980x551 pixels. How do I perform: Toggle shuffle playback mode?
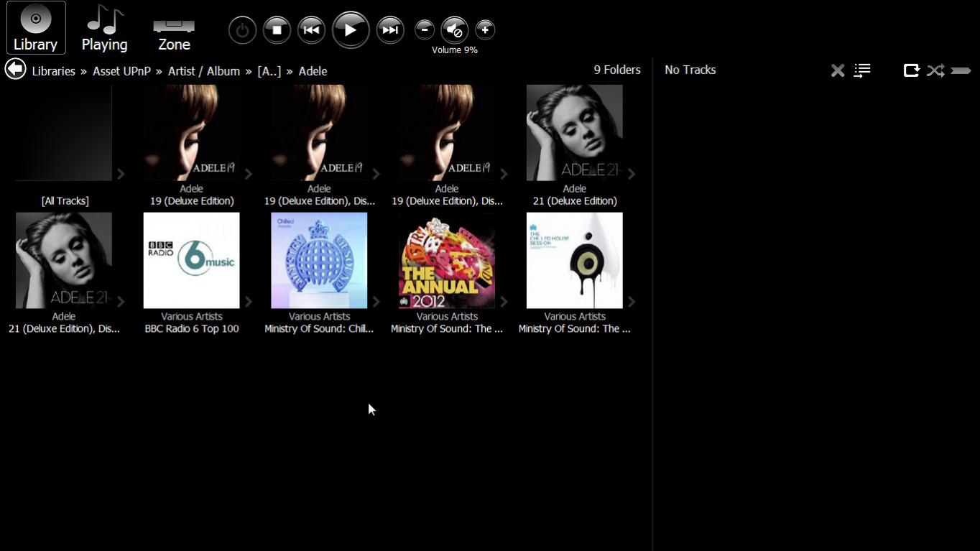pos(935,70)
